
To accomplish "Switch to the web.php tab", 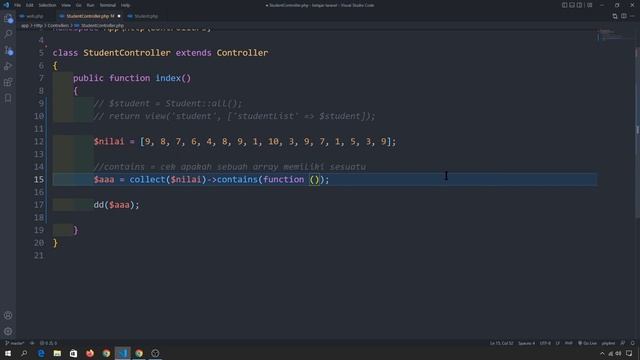I will (35, 16).
